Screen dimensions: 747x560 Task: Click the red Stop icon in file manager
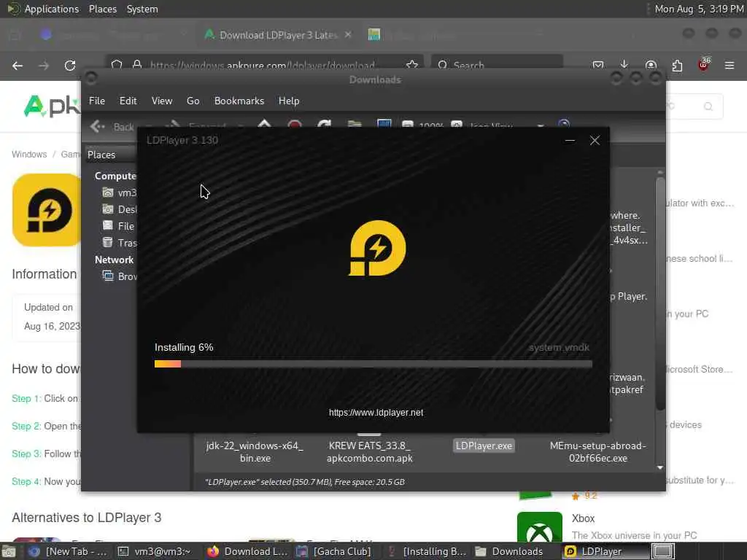(295, 125)
